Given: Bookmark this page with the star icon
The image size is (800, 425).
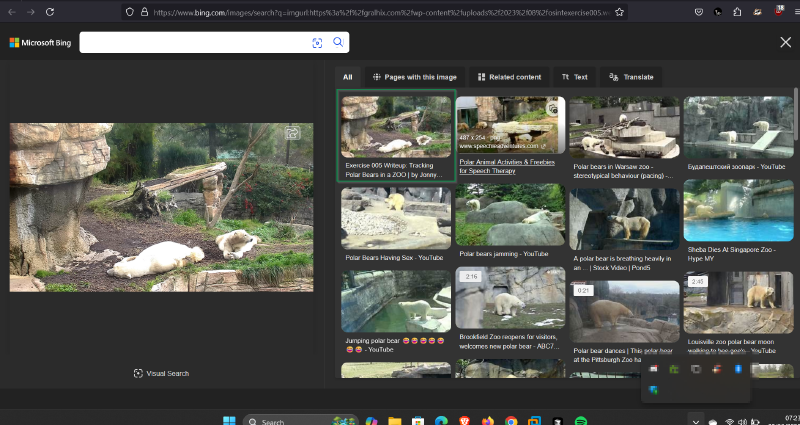Looking at the screenshot, I should pos(620,12).
